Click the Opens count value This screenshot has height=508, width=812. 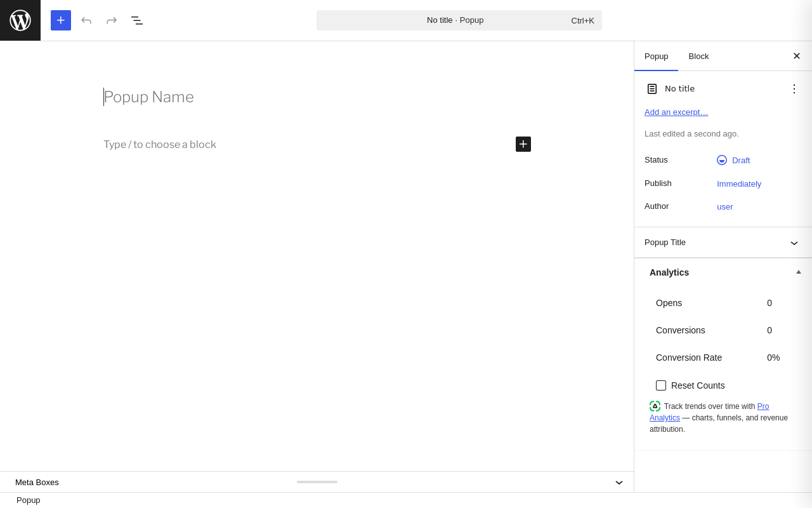tap(769, 303)
